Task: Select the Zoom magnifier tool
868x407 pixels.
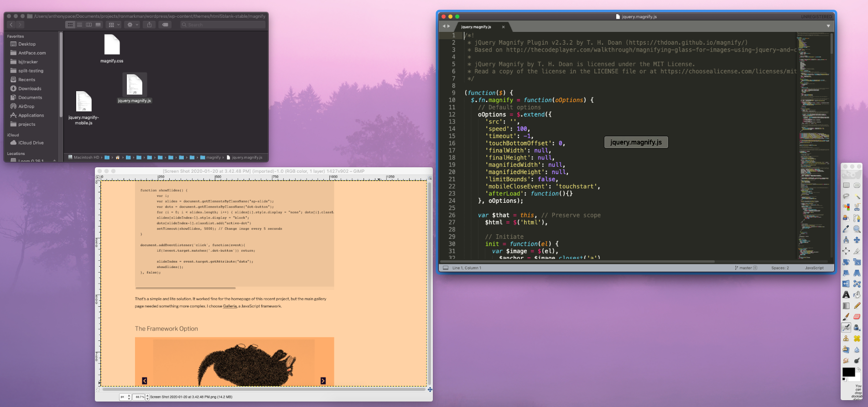Action: click(x=857, y=229)
